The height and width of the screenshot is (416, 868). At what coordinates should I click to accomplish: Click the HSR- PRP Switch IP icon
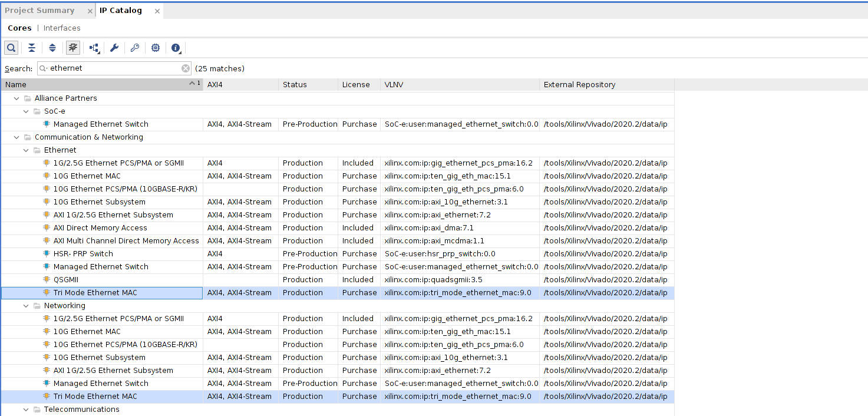(x=47, y=254)
